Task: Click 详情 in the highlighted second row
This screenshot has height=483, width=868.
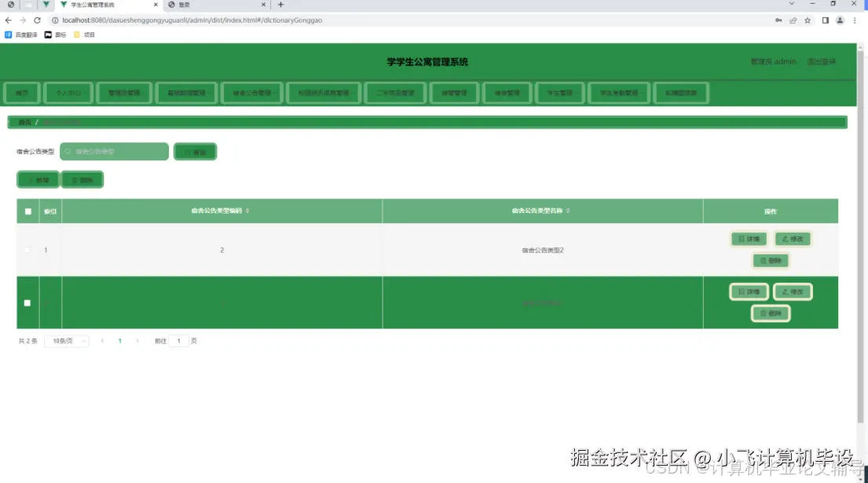Action: pos(749,291)
